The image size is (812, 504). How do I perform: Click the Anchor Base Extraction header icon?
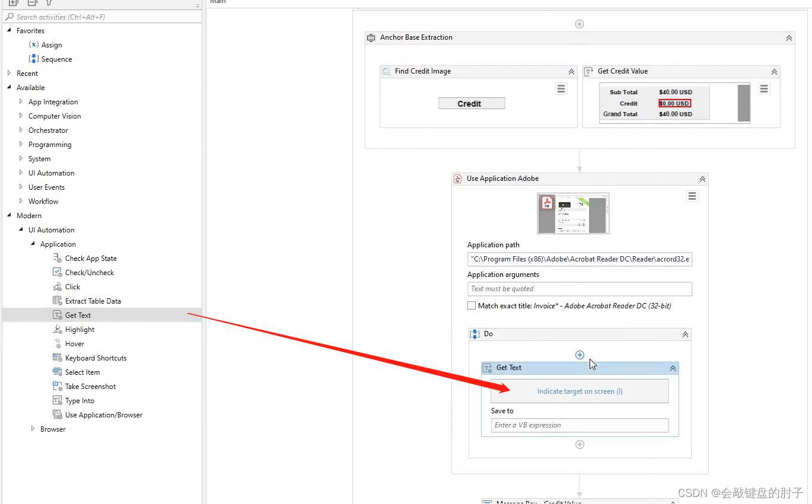tap(371, 37)
